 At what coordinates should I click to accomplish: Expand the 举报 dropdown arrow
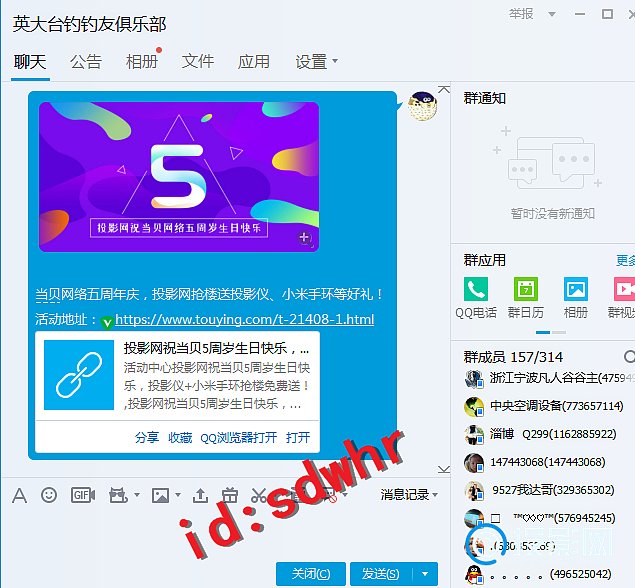click(x=552, y=15)
